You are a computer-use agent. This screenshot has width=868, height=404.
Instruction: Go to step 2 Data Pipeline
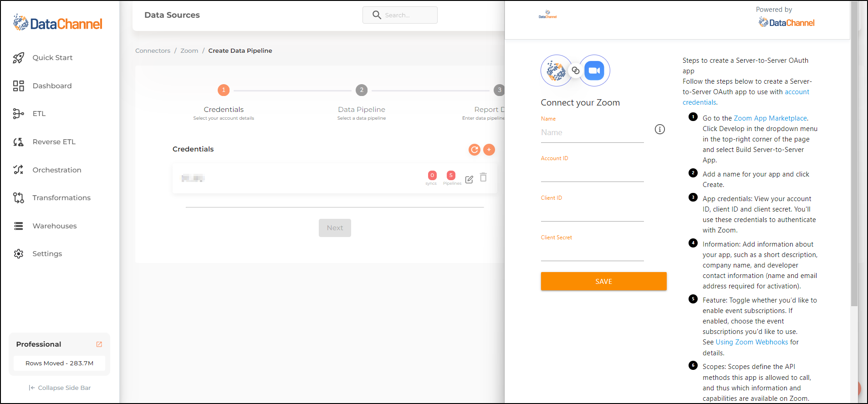pos(362,90)
